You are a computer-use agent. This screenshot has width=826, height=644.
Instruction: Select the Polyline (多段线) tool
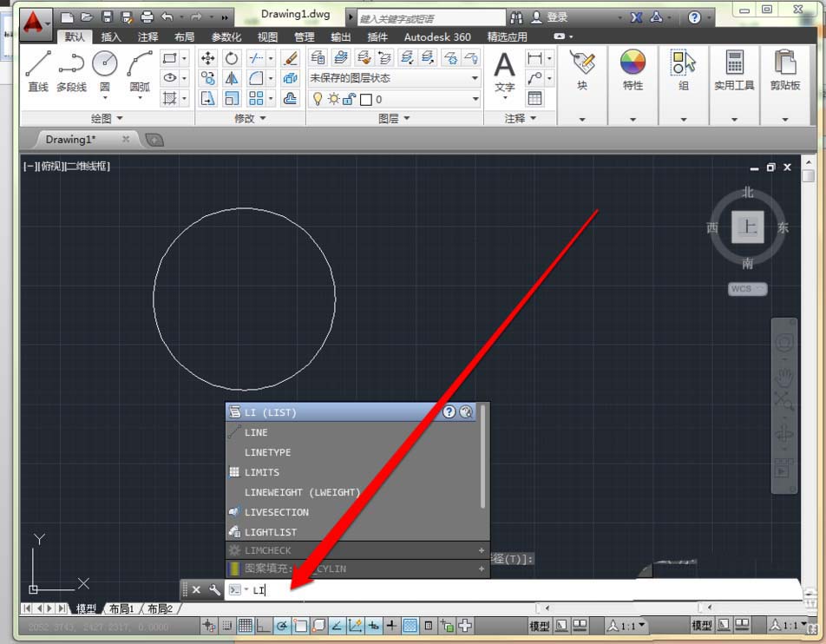coord(71,71)
